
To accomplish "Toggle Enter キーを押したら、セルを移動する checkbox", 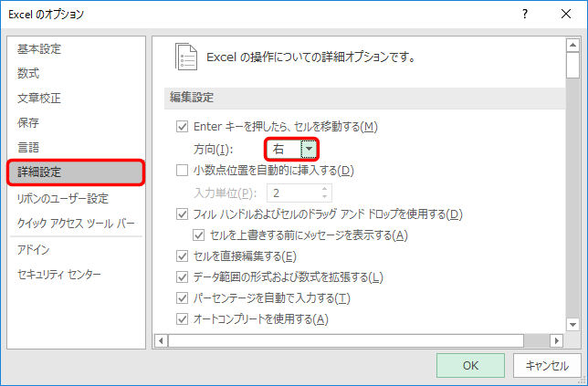I will pyautogui.click(x=183, y=127).
